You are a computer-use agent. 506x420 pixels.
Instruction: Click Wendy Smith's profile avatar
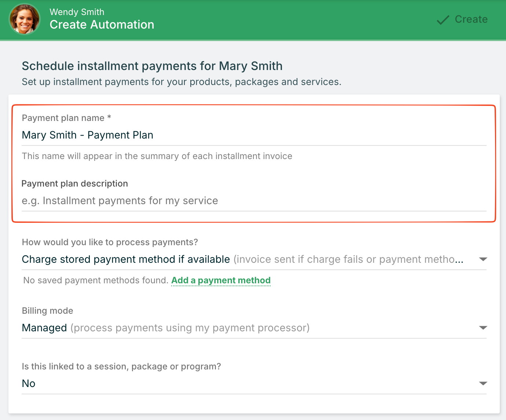click(x=25, y=19)
